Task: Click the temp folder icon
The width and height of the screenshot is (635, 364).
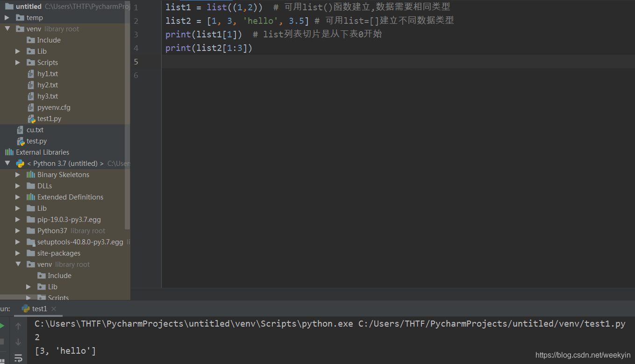Action: [20, 18]
